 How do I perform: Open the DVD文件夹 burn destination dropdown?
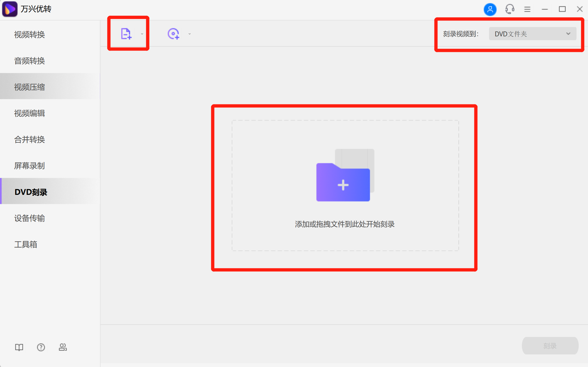click(x=532, y=34)
